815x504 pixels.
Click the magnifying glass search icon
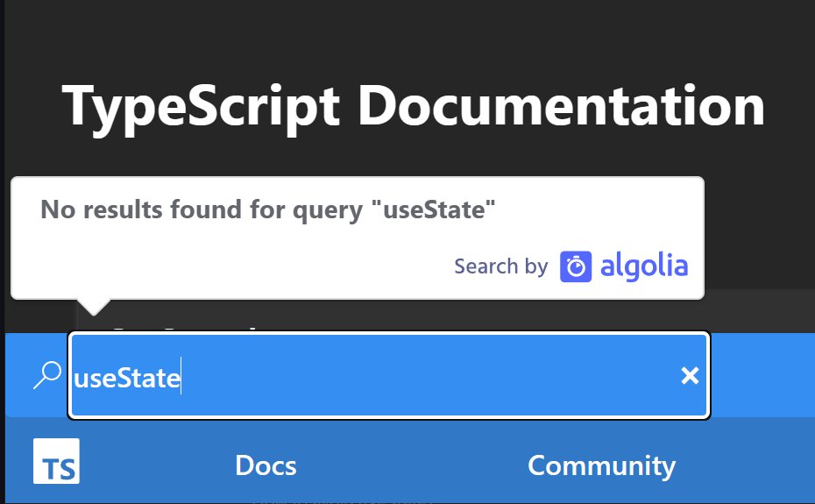(x=46, y=375)
